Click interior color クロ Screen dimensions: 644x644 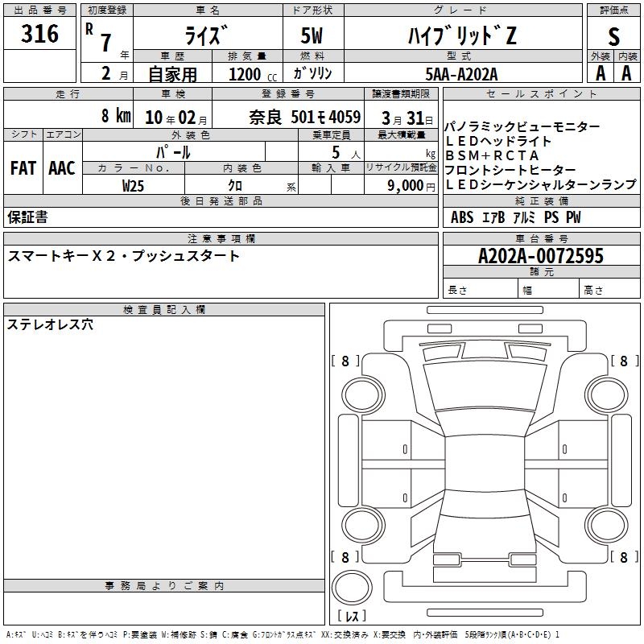[x=235, y=186]
